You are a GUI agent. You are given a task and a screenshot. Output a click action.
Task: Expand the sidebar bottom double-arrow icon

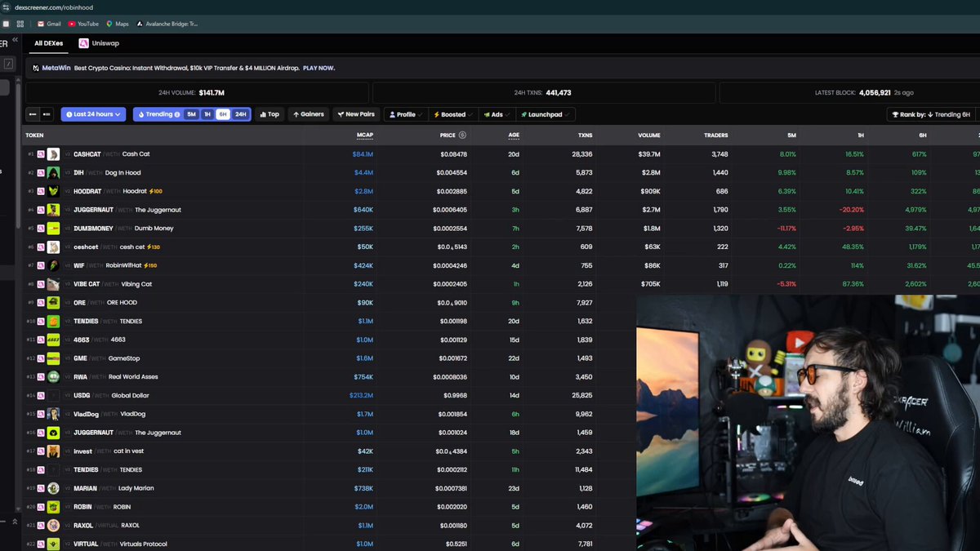pos(15,521)
